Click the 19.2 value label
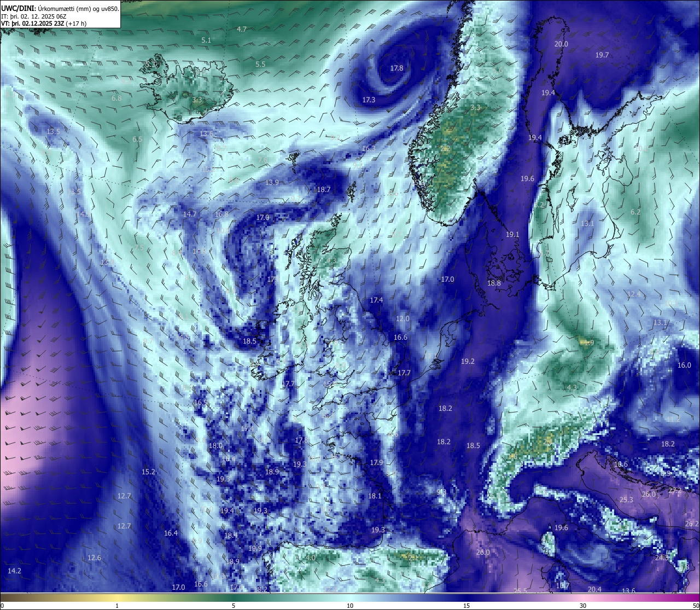This screenshot has height=610, width=700. pos(468,362)
